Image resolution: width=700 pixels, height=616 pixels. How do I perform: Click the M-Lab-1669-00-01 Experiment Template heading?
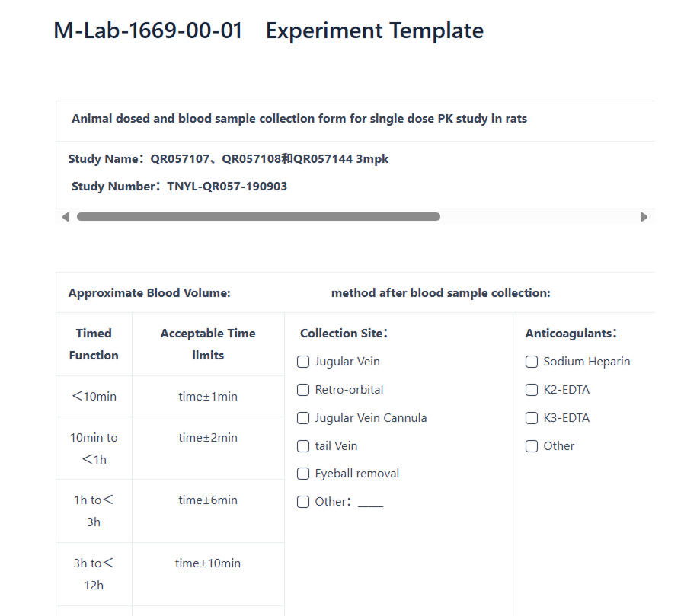coord(268,30)
